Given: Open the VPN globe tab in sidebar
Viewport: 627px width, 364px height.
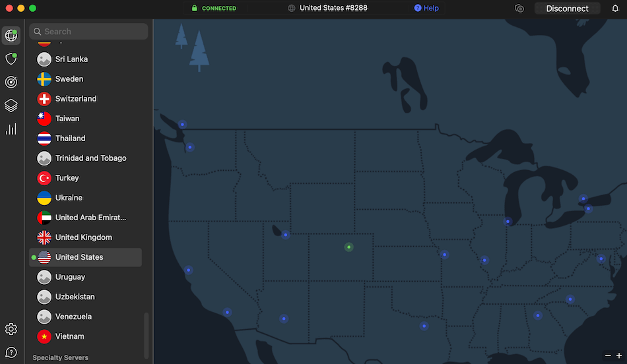Looking at the screenshot, I should [11, 35].
